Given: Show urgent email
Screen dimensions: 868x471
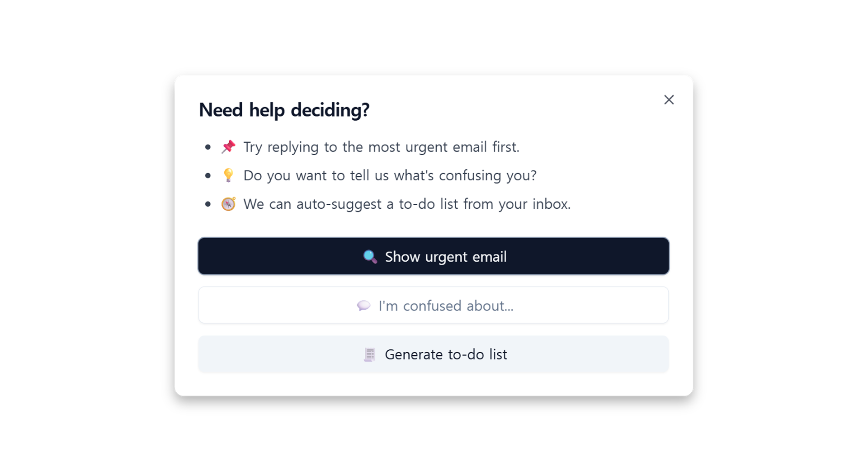Looking at the screenshot, I should coord(434,256).
